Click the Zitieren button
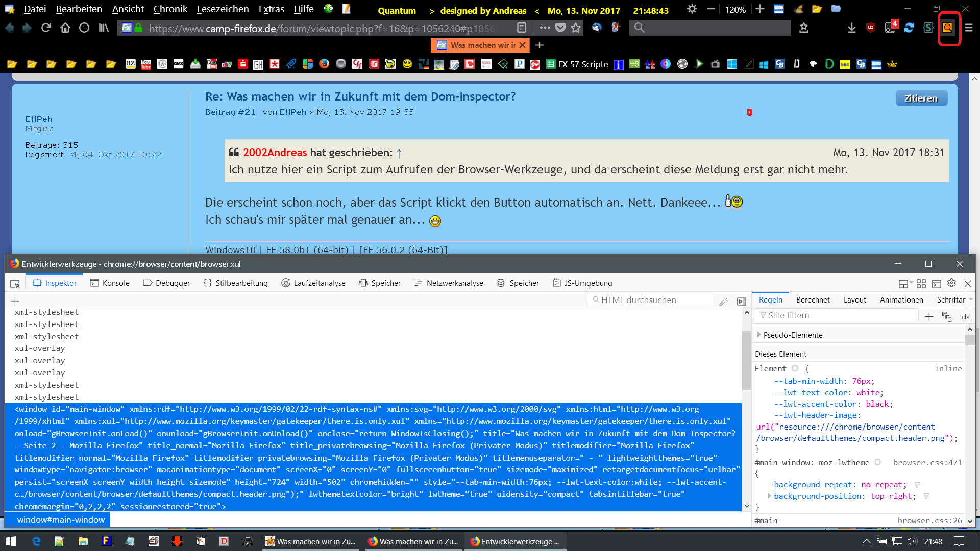This screenshot has width=980, height=551. click(x=921, y=98)
